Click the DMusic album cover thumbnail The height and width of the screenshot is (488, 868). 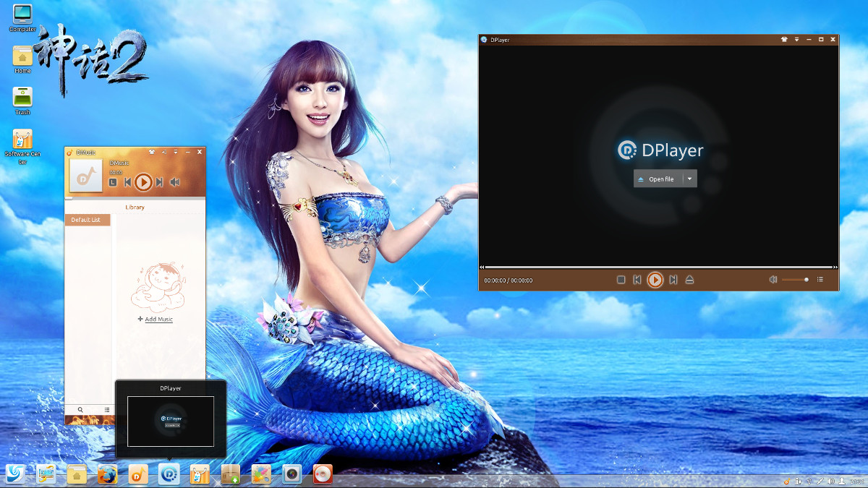(x=85, y=176)
